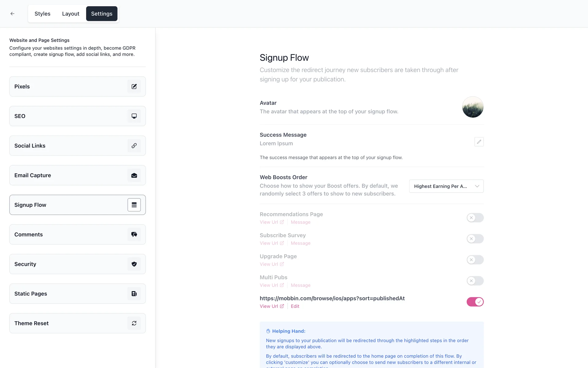Click the SEO monitor icon
588x368 pixels.
(134, 116)
